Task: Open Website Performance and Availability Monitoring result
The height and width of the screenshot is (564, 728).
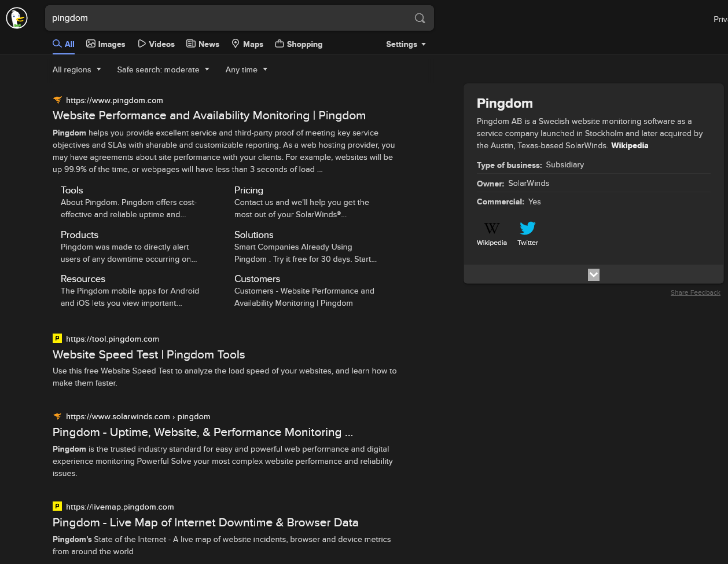Action: coord(209,115)
